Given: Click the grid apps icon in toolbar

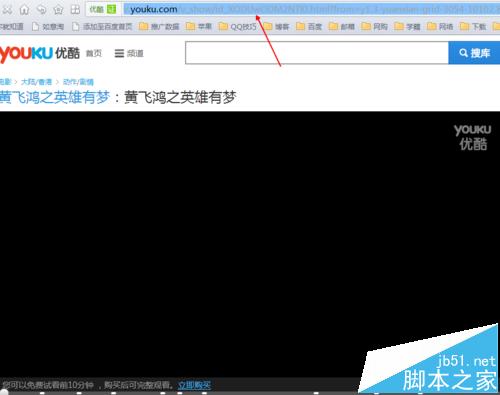Looking at the screenshot, I should 75,9.
